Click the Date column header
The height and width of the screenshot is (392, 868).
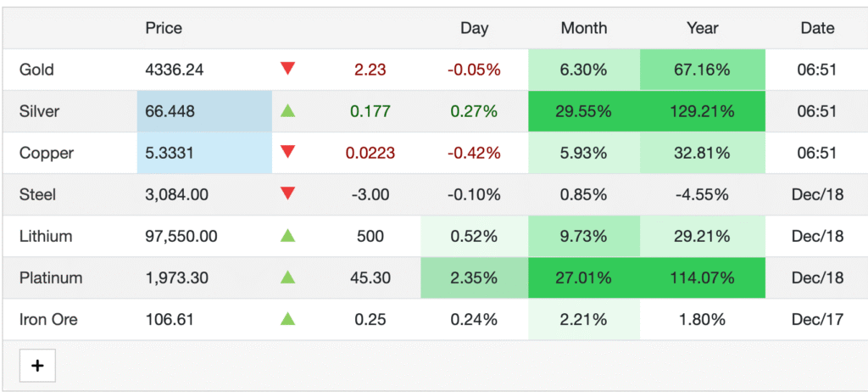[x=817, y=28]
